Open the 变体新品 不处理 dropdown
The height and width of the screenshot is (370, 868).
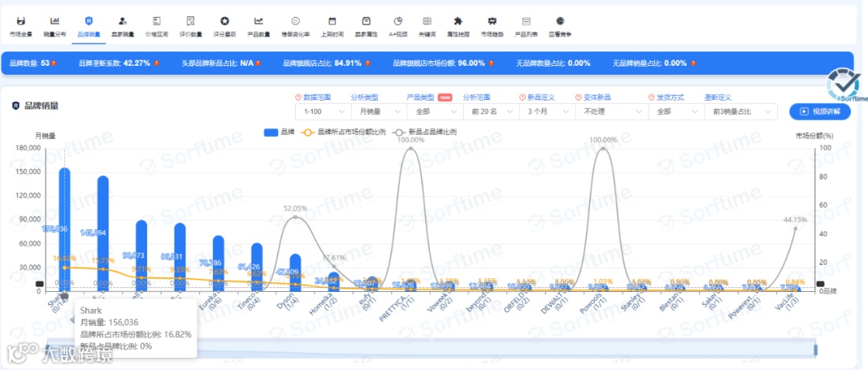pos(612,111)
